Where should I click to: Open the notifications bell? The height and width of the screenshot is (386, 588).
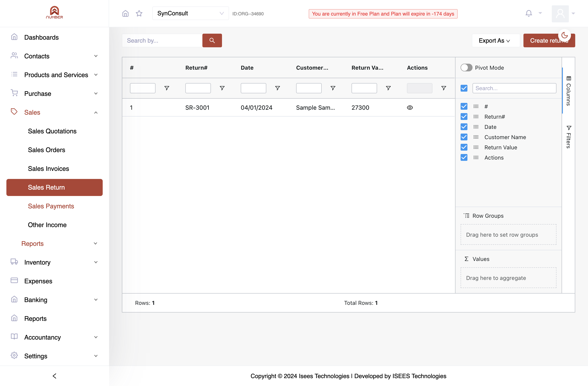click(x=529, y=13)
